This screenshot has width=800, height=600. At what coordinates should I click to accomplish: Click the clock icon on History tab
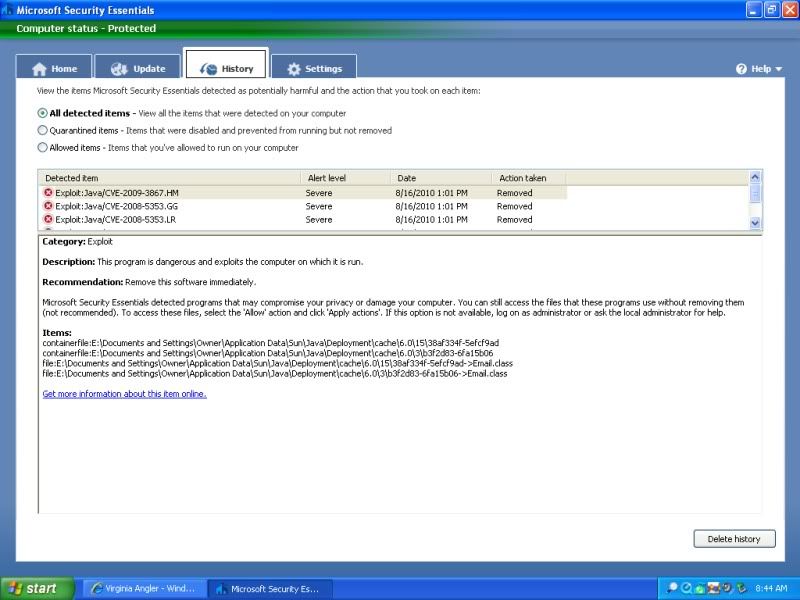[x=208, y=69]
